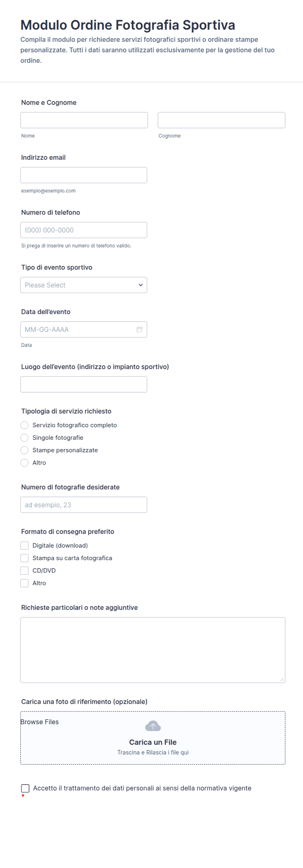Check the Digitale (download) box
Image resolution: width=303 pixels, height=868 pixels.
click(x=25, y=545)
